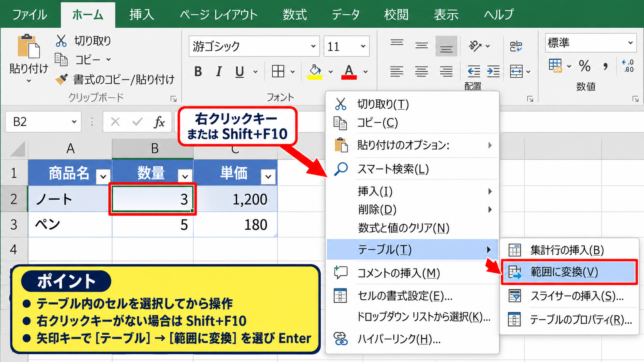Select スライサーの挿入(S) in submenu
Screen dimensions: 644x362
pyautogui.click(x=569, y=296)
